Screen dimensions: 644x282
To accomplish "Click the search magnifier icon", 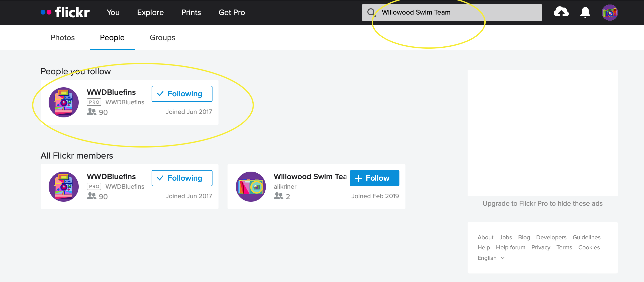I will (371, 12).
